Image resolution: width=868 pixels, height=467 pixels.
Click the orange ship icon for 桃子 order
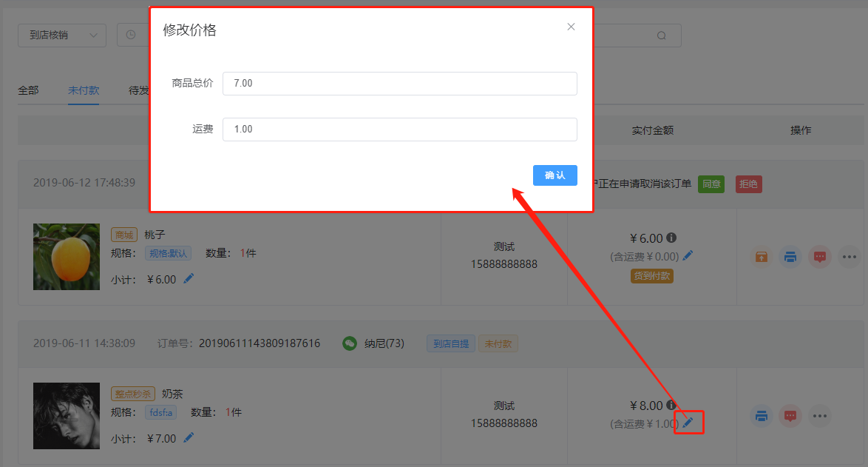click(761, 257)
